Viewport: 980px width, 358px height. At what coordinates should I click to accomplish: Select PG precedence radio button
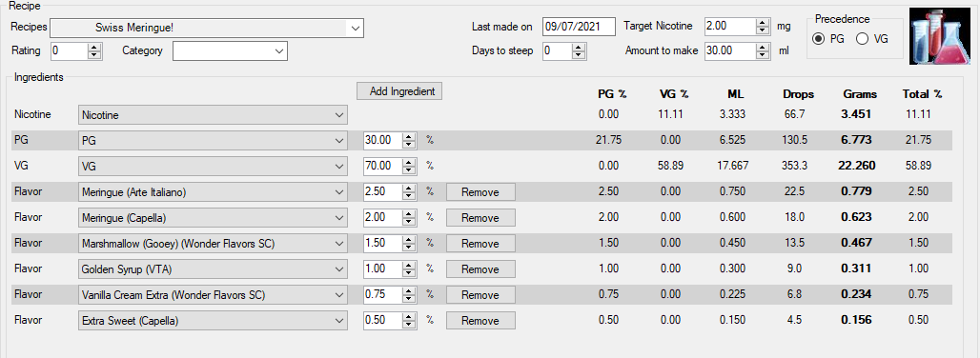tap(818, 39)
